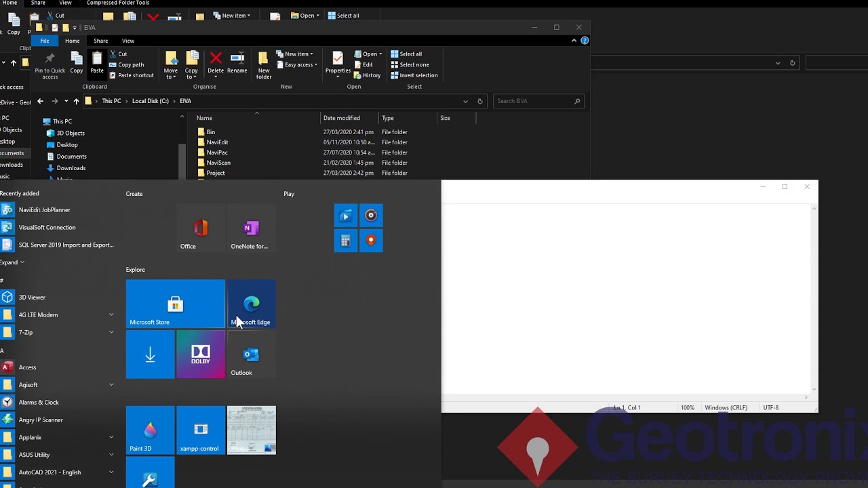Click the red Delete icon in ribbon
The width and height of the screenshot is (868, 488).
(216, 63)
